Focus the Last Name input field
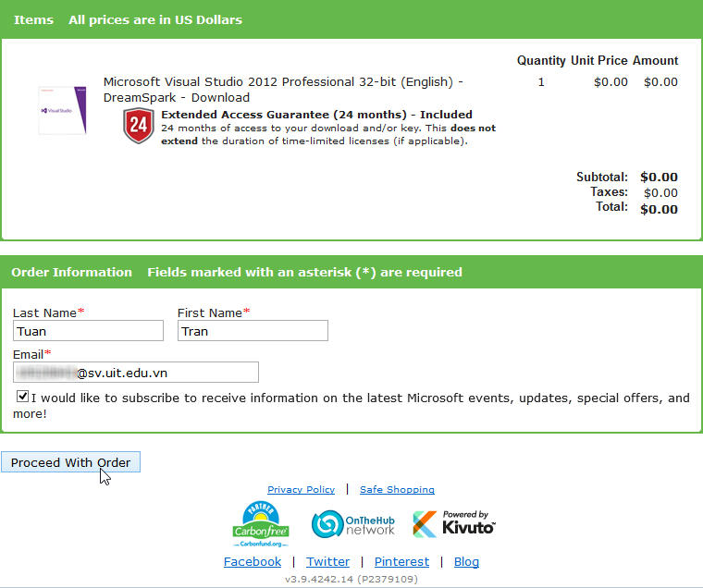 [x=88, y=331]
